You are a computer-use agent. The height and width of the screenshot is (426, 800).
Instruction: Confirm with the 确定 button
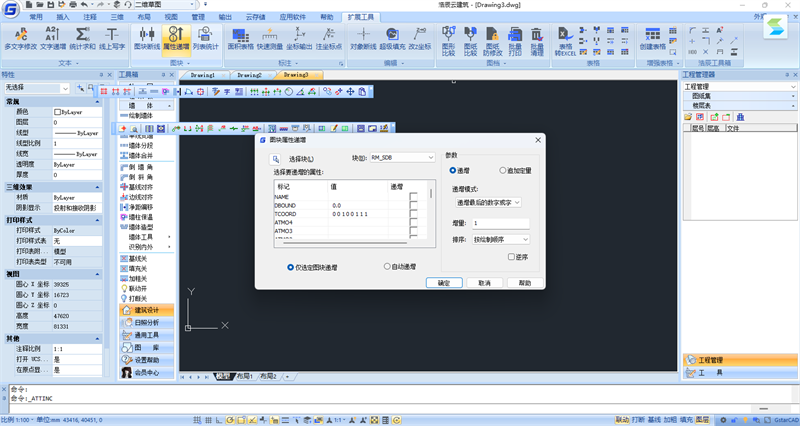pyautogui.click(x=444, y=283)
